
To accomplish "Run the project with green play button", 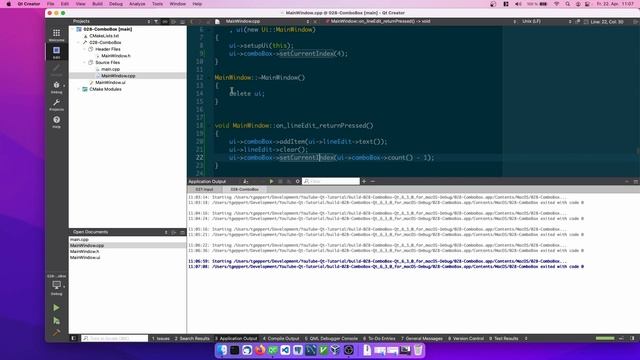I will tap(56, 308).
